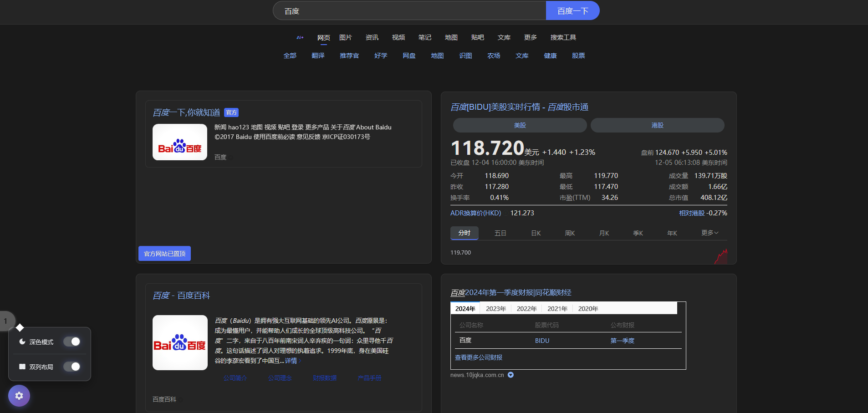The image size is (868, 413).
Task: Click the AI+ icon in the navigation bar
Action: (x=300, y=37)
